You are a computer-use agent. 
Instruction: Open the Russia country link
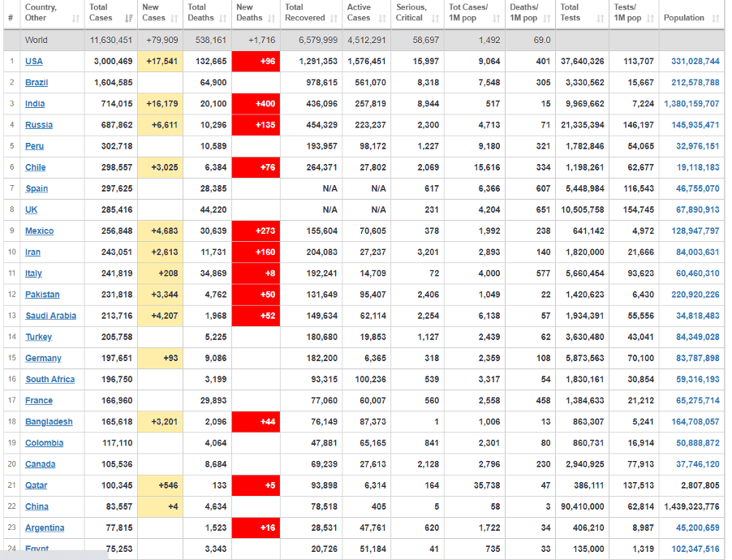pos(39,125)
